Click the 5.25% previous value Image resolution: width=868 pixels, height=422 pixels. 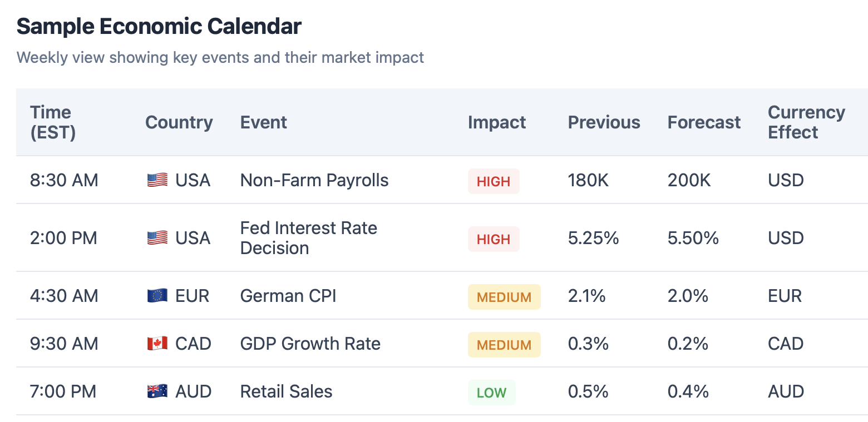click(594, 239)
